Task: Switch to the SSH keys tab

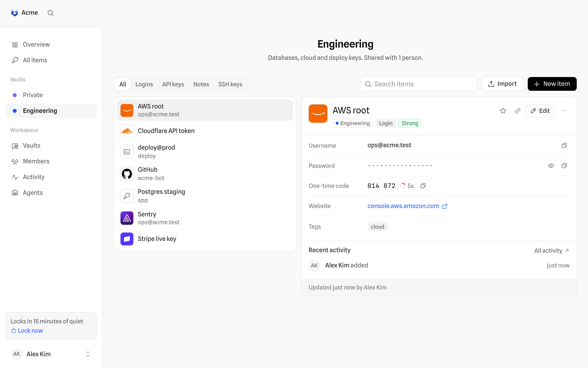Action: [230, 84]
